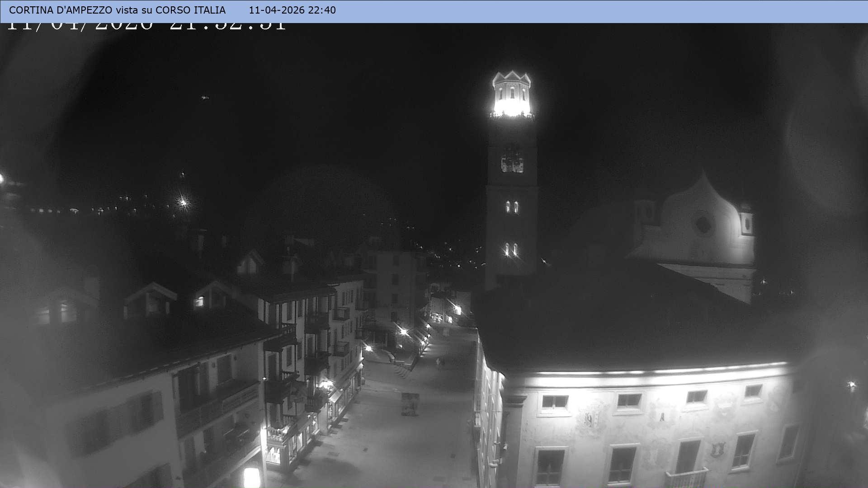
Task: Click the 11-04-2026 22:40 header timestamp
Action: 292,10
